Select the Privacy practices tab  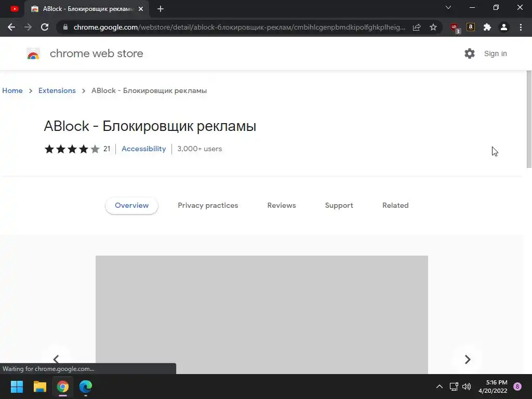(x=208, y=206)
